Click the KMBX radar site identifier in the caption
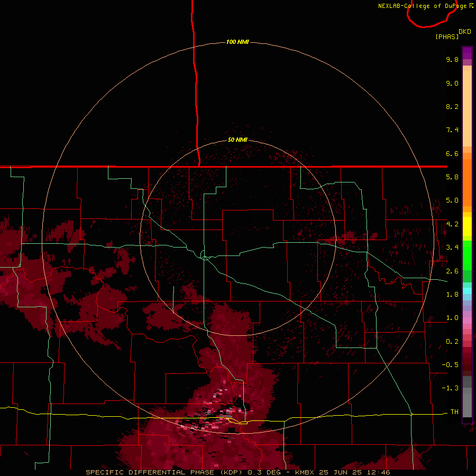Screen dimensions: 476x476 (305, 472)
